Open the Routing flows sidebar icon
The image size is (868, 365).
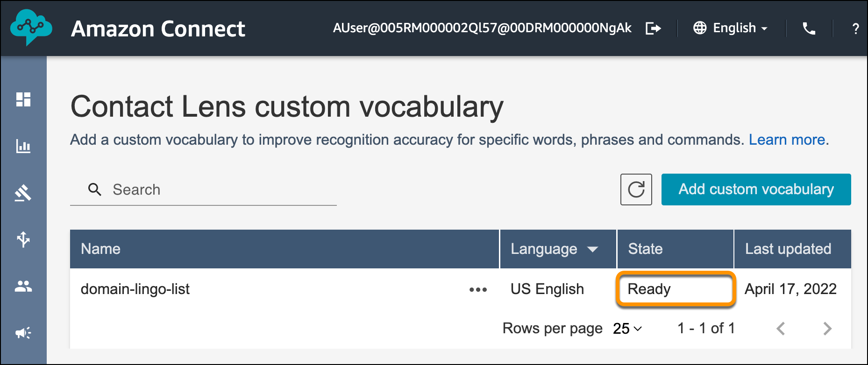coord(23,239)
